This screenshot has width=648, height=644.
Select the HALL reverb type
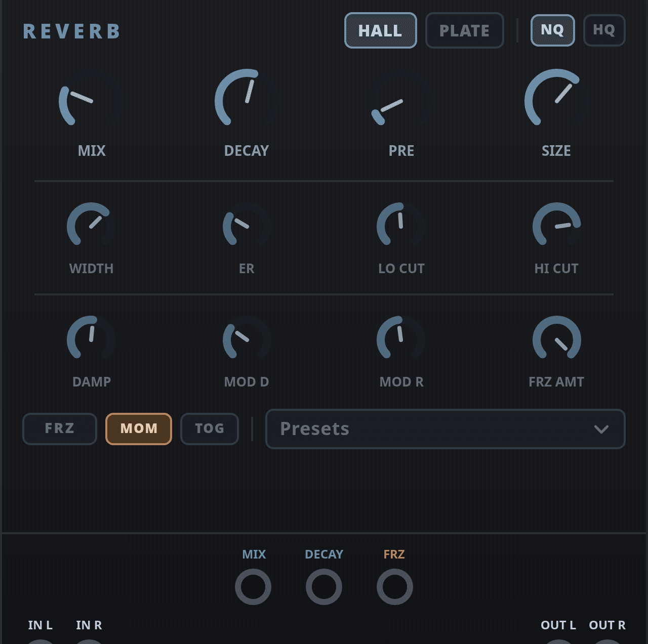381,31
